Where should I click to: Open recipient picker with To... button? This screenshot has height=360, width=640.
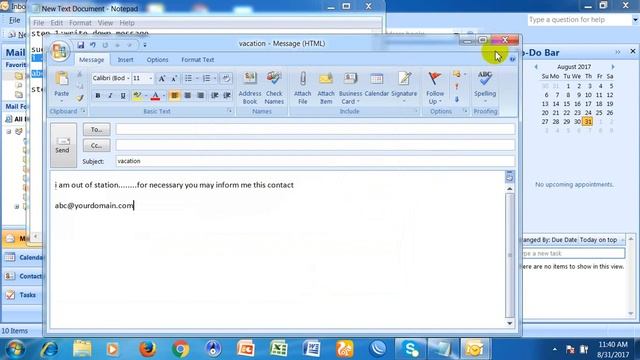click(97, 129)
